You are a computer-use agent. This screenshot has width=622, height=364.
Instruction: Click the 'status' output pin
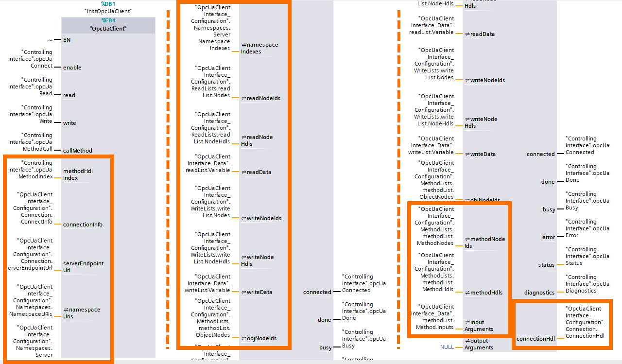point(547,265)
